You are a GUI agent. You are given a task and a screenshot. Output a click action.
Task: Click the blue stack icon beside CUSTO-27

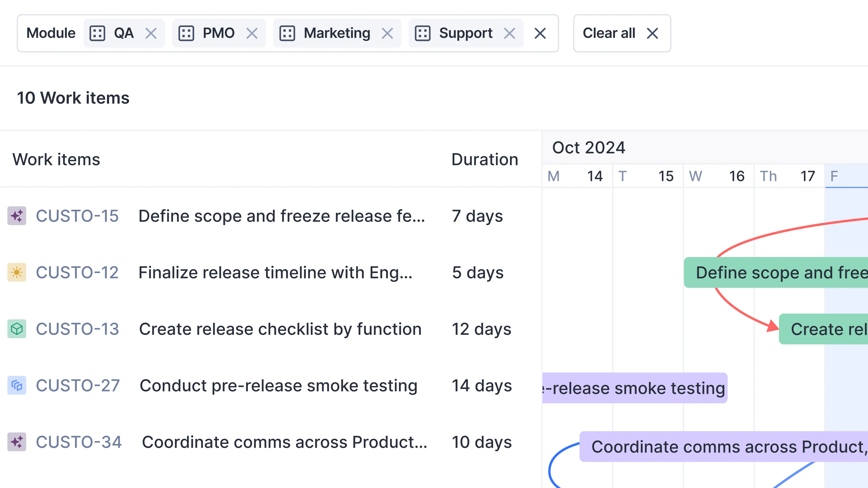click(x=16, y=385)
